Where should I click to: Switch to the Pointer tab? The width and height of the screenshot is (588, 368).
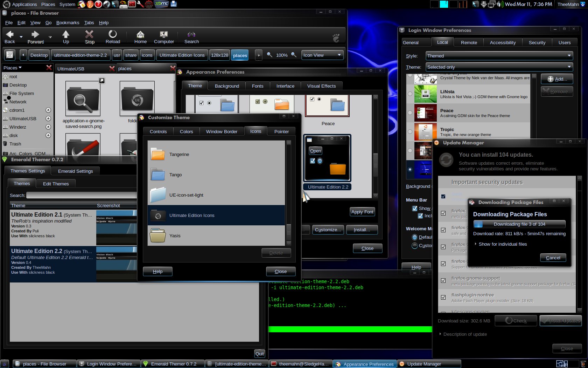point(281,131)
